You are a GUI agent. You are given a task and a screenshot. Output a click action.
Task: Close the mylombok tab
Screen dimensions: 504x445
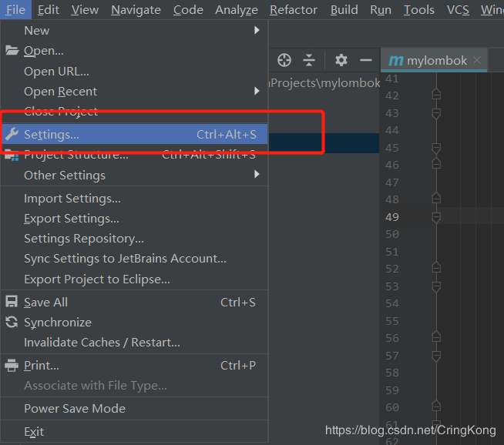pyautogui.click(x=477, y=60)
